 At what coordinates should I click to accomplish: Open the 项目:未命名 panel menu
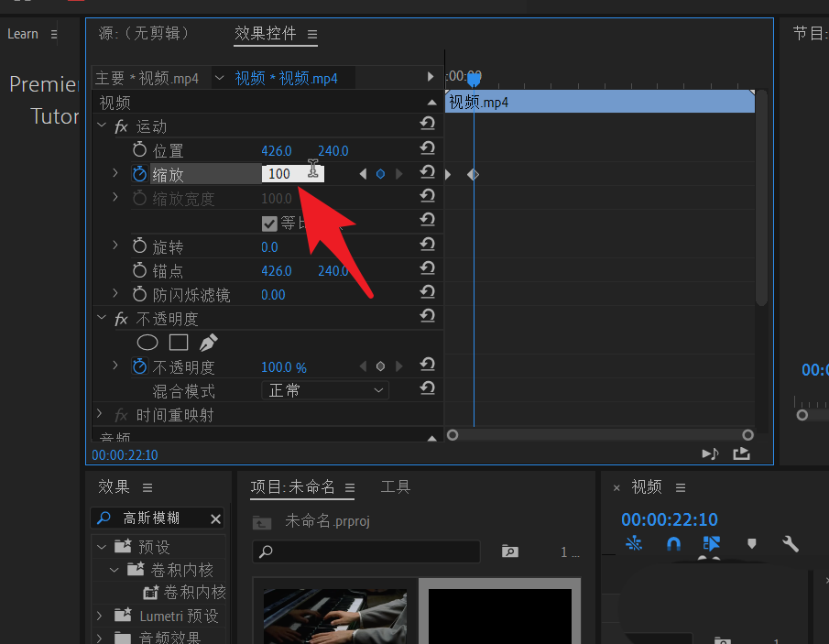point(350,487)
